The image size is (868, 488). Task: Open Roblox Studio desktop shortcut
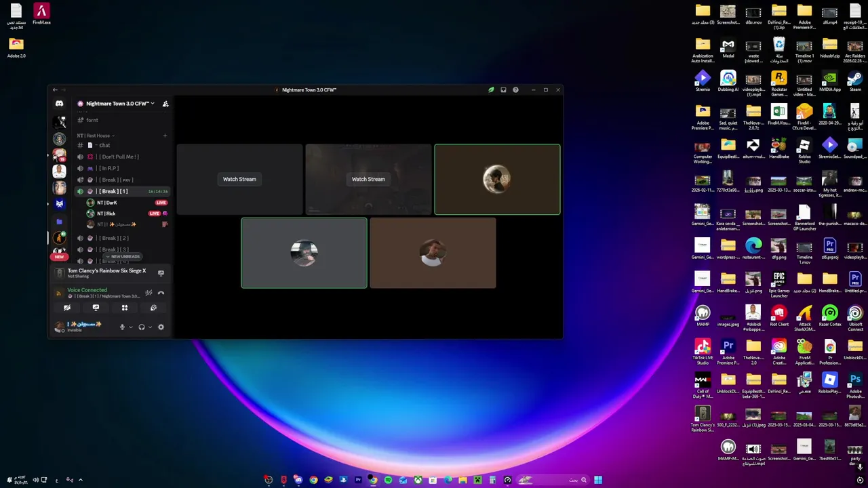804,151
